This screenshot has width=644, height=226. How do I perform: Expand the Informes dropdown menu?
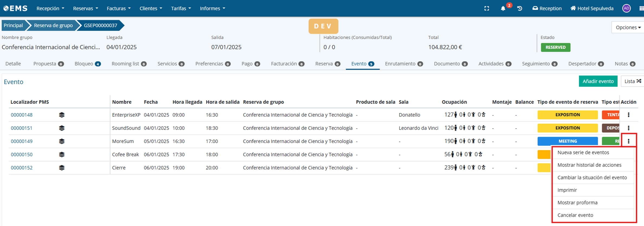(212, 8)
